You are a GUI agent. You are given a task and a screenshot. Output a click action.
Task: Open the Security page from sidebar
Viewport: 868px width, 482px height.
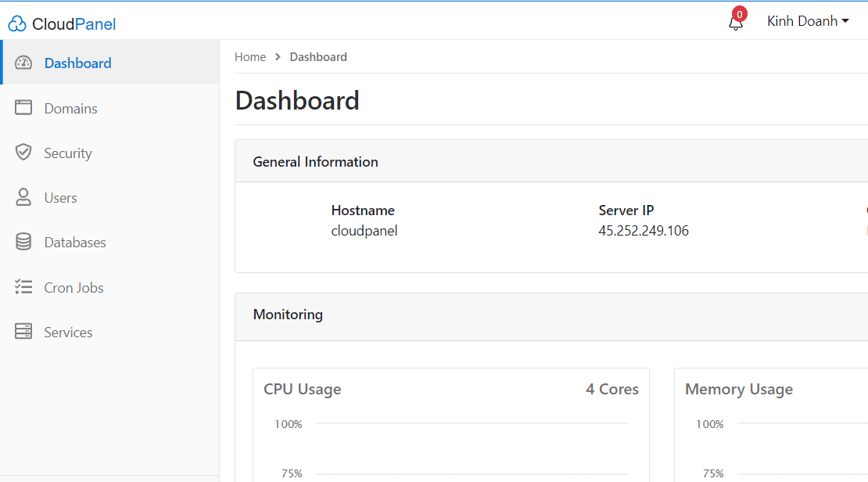click(69, 153)
